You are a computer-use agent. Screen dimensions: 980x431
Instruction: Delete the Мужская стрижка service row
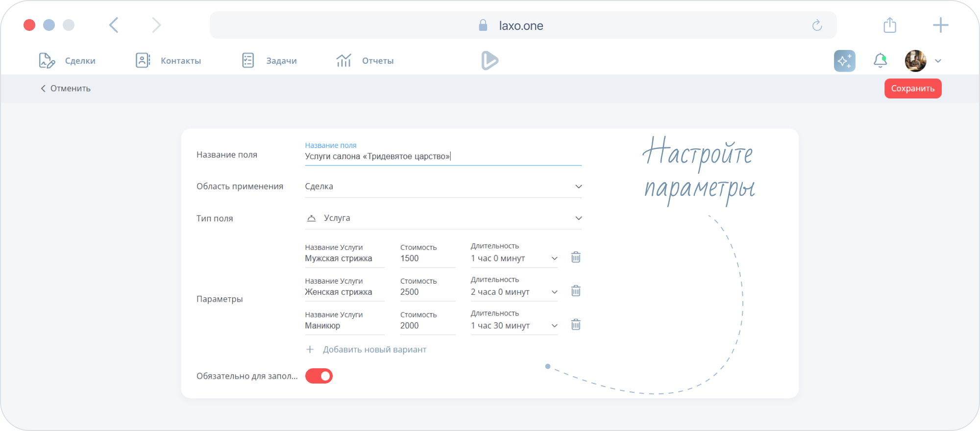(x=576, y=257)
